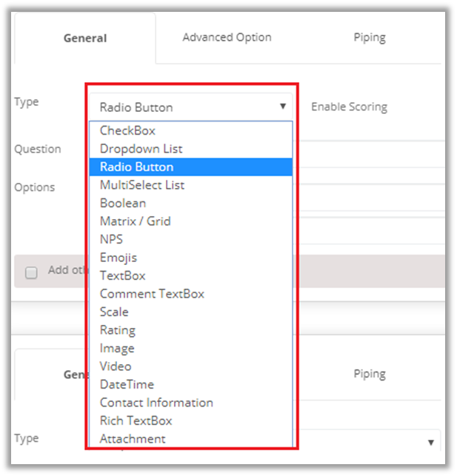The image size is (457, 476).
Task: Select Emojis question type
Action: coord(119,258)
